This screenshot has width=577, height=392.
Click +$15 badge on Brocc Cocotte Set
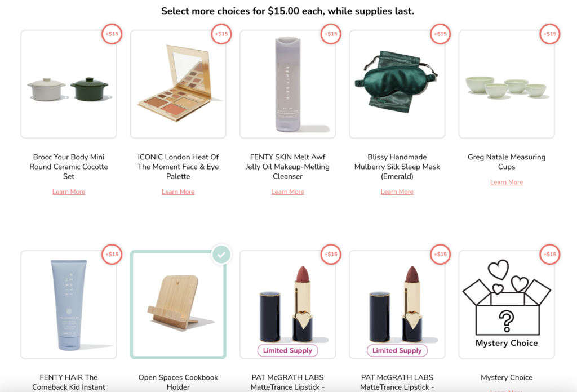[112, 34]
